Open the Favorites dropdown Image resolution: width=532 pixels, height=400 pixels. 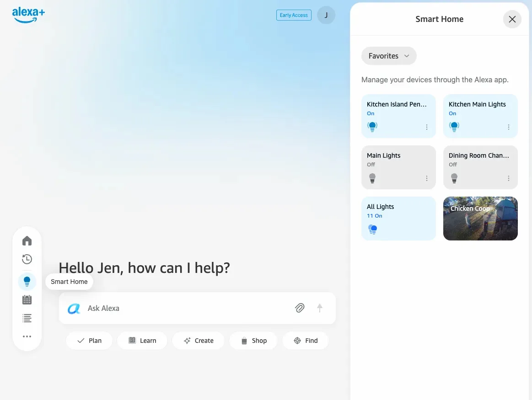tap(389, 55)
